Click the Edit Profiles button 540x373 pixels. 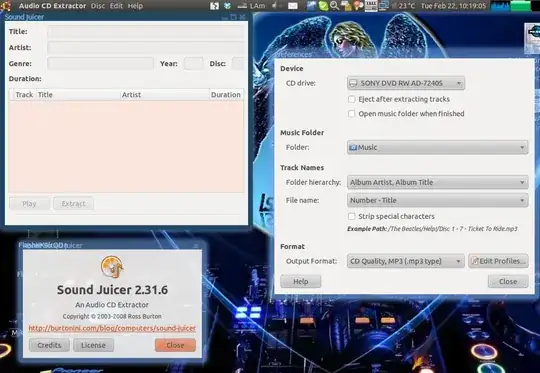coord(498,261)
